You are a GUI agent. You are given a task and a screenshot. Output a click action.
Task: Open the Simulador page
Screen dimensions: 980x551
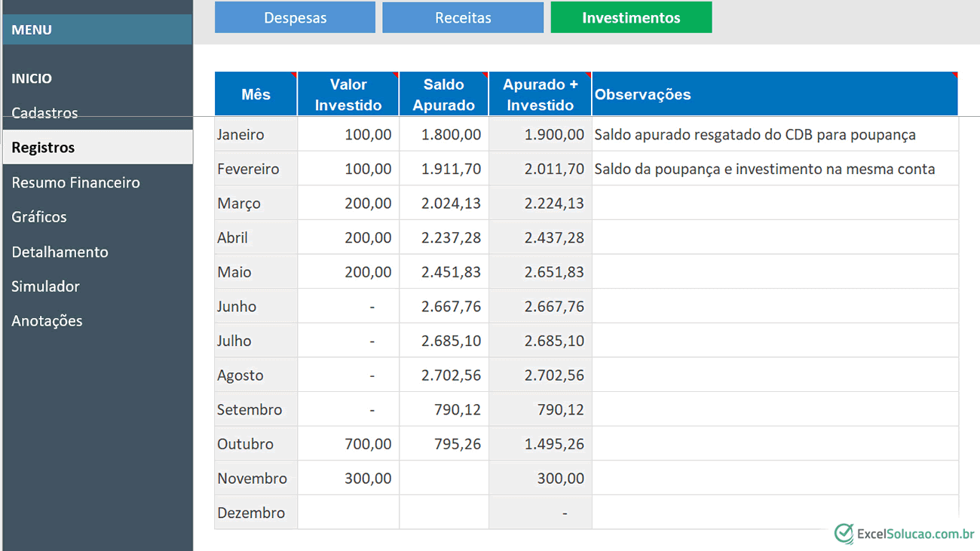point(45,286)
